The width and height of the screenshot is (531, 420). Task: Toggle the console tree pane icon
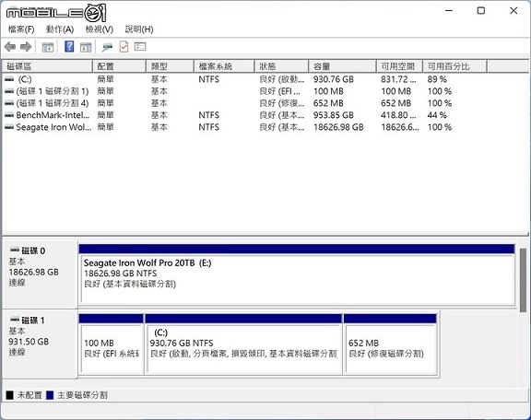coord(47,47)
